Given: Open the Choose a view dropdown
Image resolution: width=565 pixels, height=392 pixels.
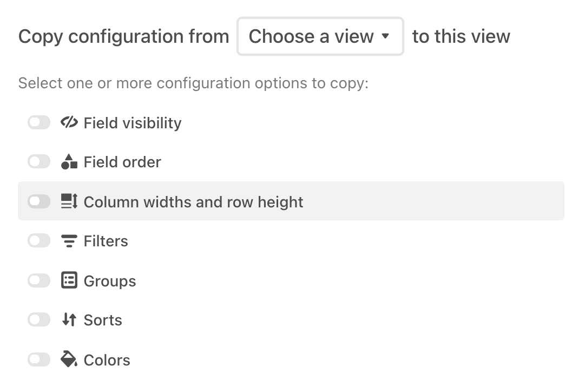Looking at the screenshot, I should coord(320,36).
